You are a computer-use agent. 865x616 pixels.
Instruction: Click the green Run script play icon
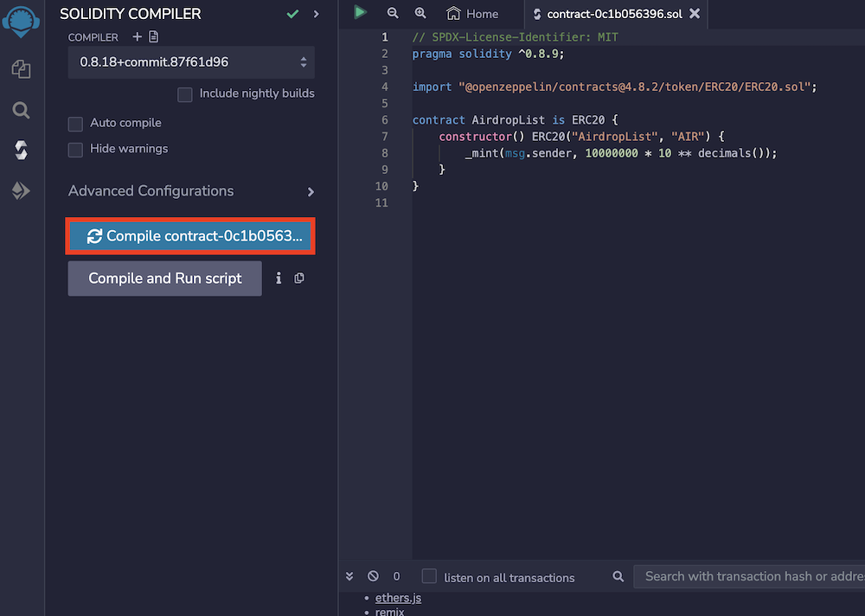pyautogui.click(x=361, y=13)
